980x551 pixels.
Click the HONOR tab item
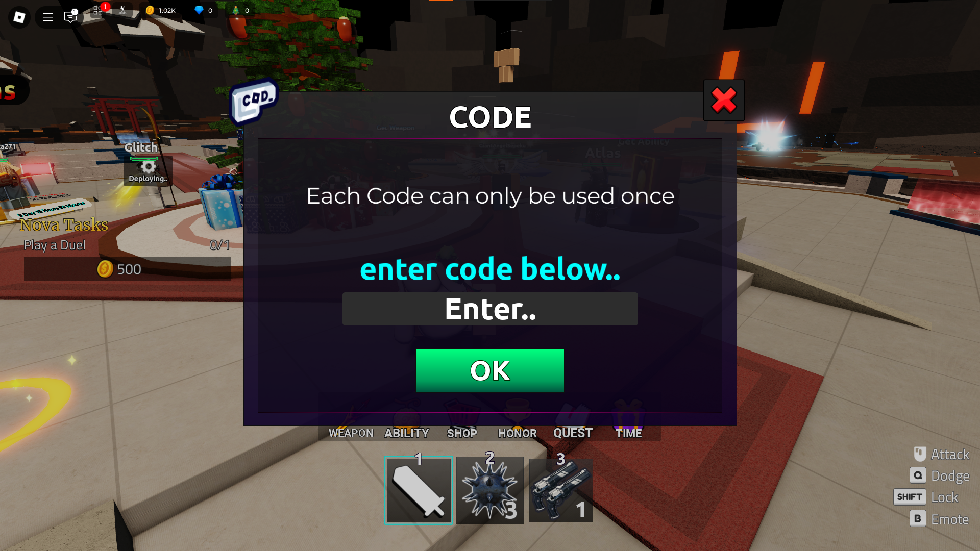(517, 433)
